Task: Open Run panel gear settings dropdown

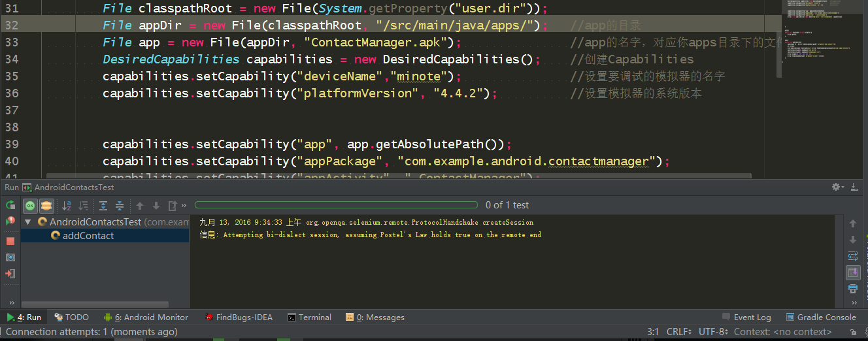Action: [837, 187]
